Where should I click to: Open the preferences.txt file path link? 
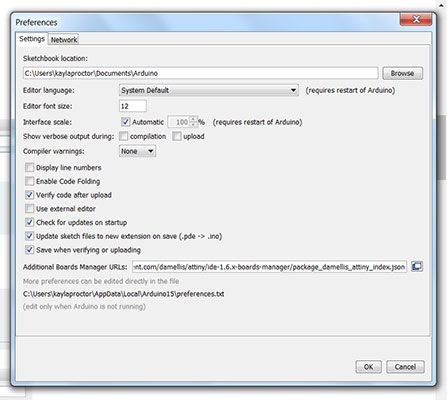click(123, 294)
